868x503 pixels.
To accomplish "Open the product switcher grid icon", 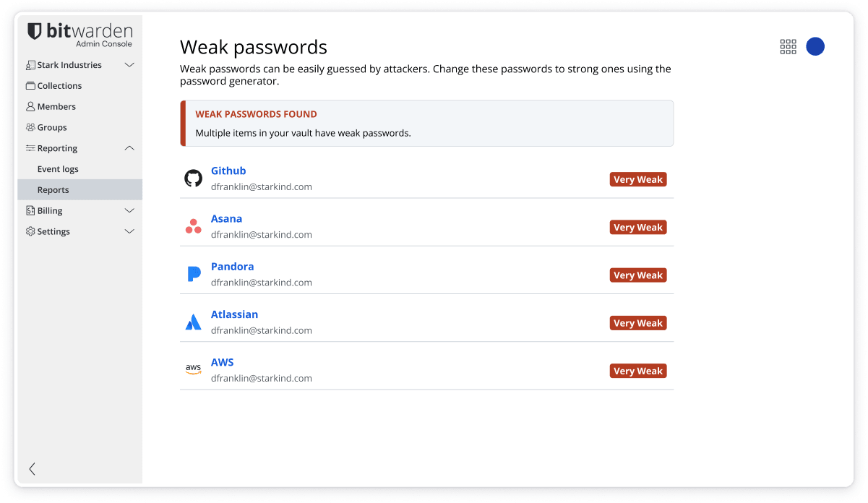I will [x=788, y=46].
